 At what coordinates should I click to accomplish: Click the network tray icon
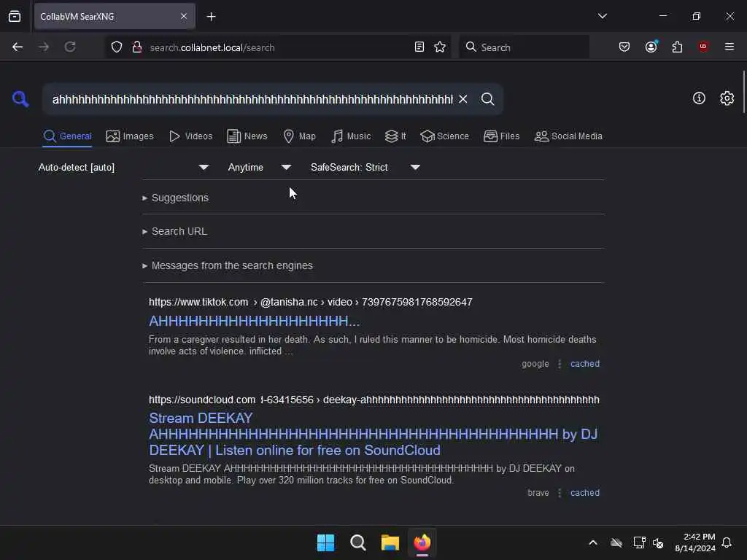click(639, 542)
